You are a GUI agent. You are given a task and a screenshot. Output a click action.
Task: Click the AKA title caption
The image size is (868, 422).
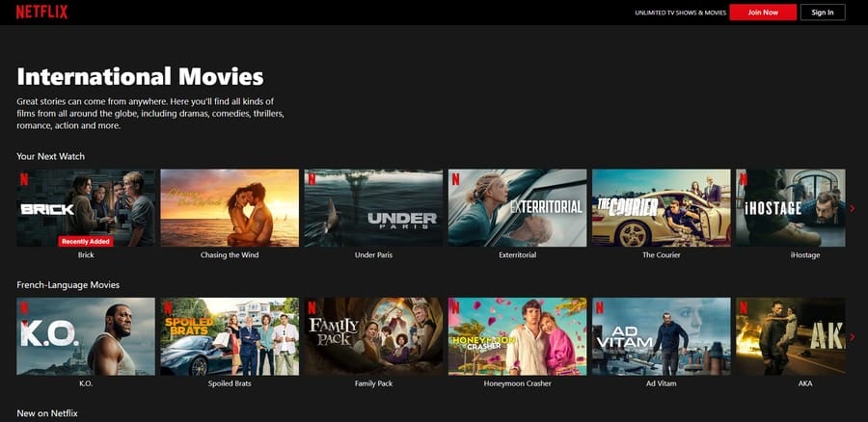point(805,383)
